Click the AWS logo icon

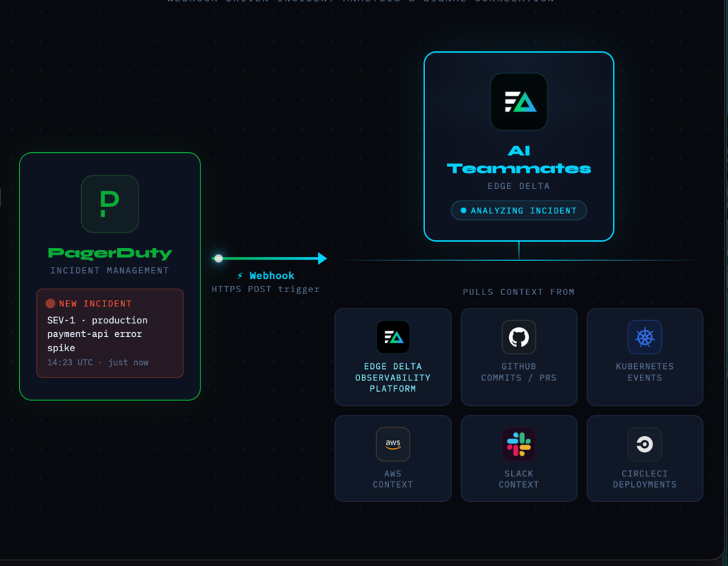point(392,444)
